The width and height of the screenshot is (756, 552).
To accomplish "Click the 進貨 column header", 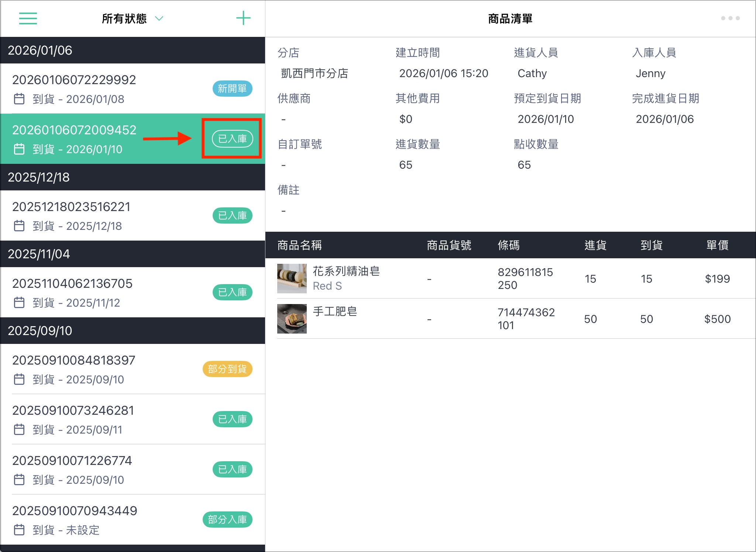I will coord(595,245).
